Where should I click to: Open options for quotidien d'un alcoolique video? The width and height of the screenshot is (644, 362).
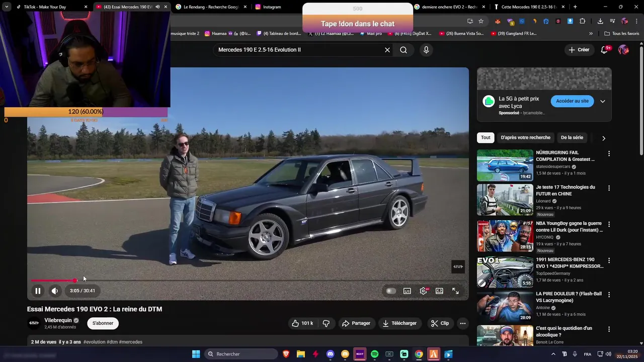tap(609, 329)
